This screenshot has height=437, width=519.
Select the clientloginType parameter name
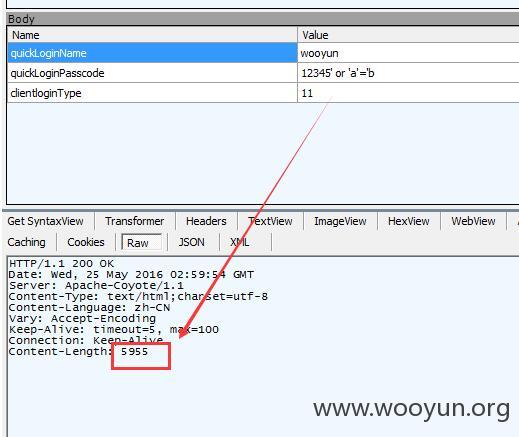[x=46, y=93]
